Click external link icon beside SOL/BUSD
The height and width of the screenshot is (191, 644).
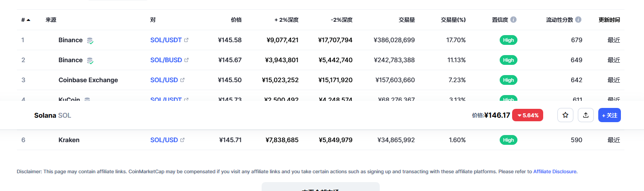coord(187,60)
